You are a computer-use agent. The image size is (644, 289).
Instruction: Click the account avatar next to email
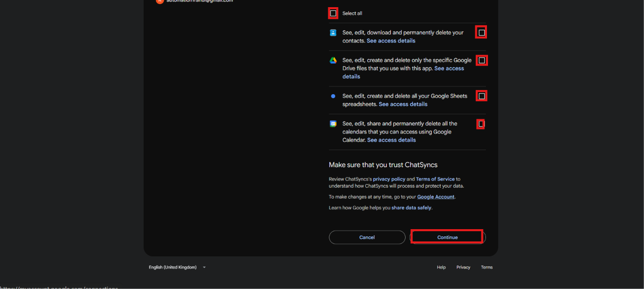coord(160,1)
